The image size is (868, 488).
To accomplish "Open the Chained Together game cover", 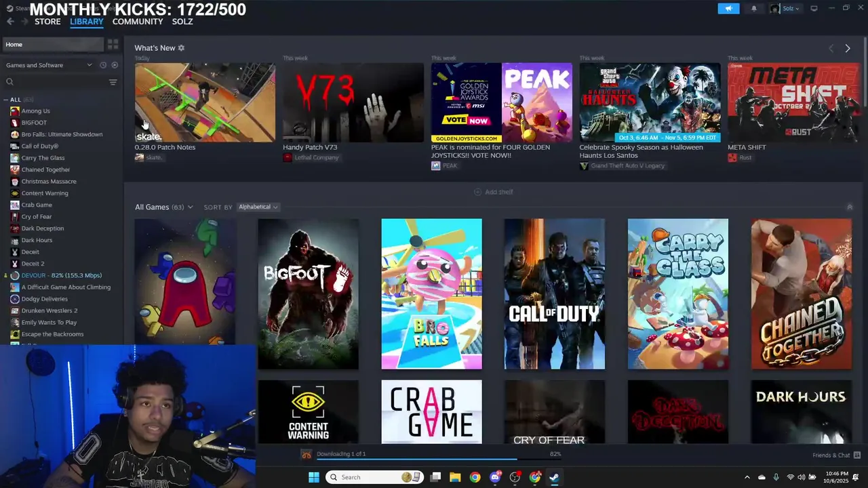I will (802, 294).
